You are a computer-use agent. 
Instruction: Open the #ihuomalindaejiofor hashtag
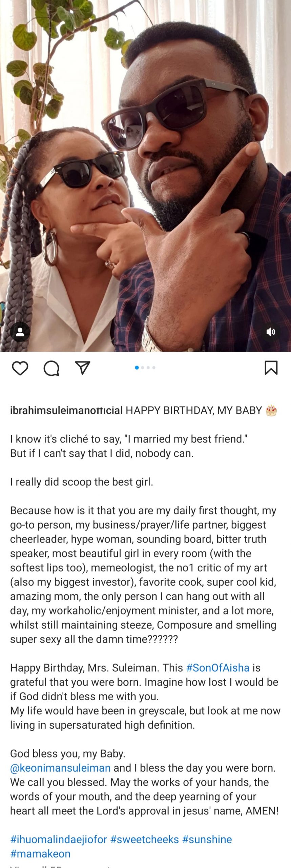[x=59, y=839]
